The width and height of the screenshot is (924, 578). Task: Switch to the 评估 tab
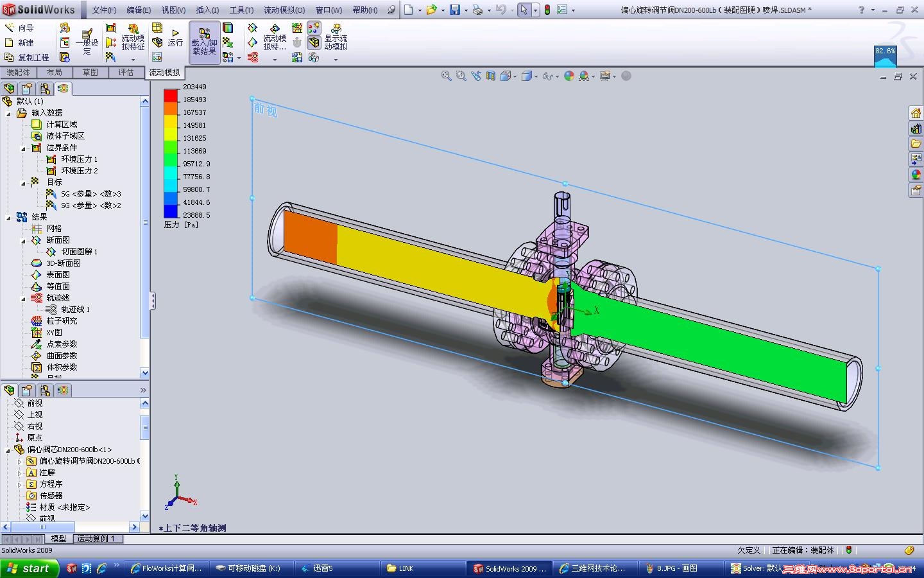click(126, 73)
